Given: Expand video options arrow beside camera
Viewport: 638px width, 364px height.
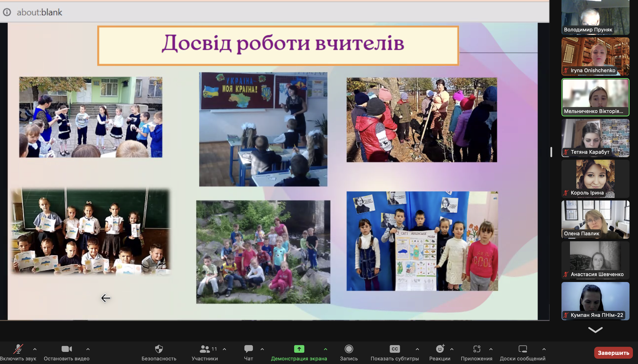Looking at the screenshot, I should pos(88,349).
